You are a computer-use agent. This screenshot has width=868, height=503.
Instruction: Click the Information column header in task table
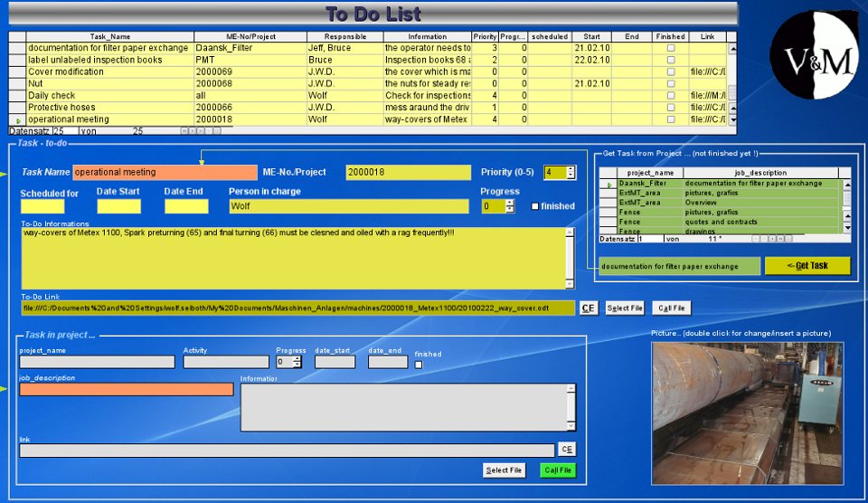click(x=428, y=36)
